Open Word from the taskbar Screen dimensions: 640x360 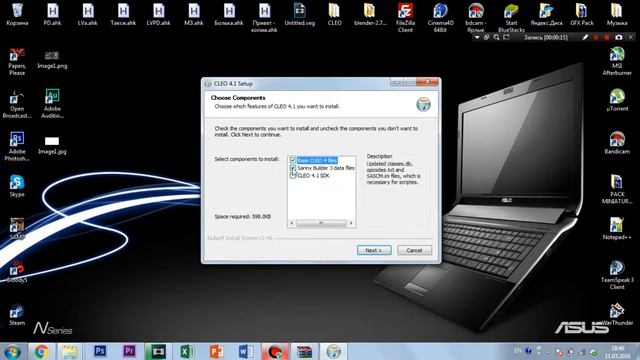tap(246, 351)
